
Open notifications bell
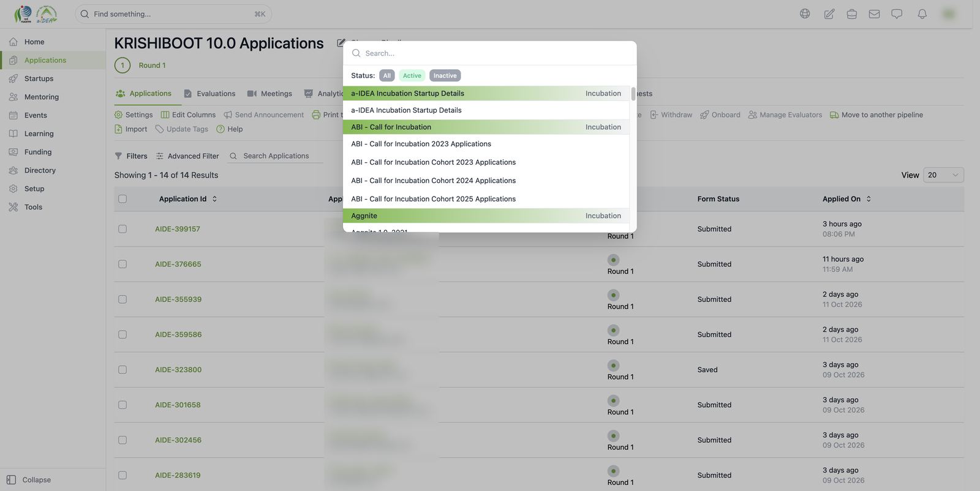click(922, 13)
